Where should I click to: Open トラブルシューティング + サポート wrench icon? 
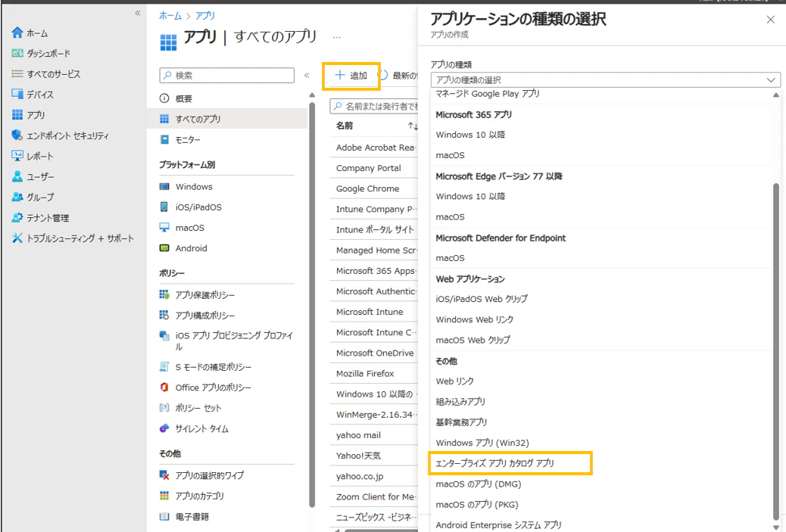click(17, 238)
